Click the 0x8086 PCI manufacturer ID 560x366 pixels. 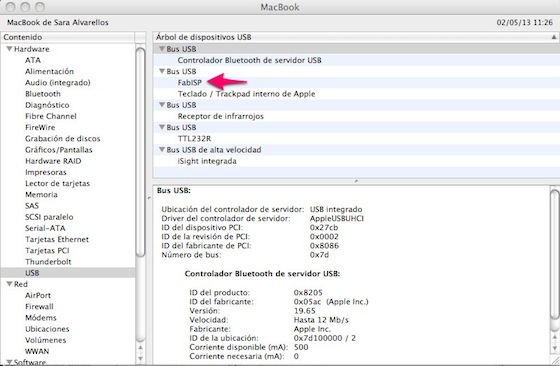click(324, 246)
